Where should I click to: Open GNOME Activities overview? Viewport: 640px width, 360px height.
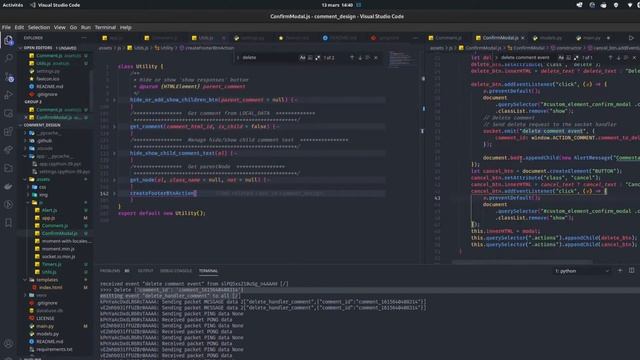point(13,5)
